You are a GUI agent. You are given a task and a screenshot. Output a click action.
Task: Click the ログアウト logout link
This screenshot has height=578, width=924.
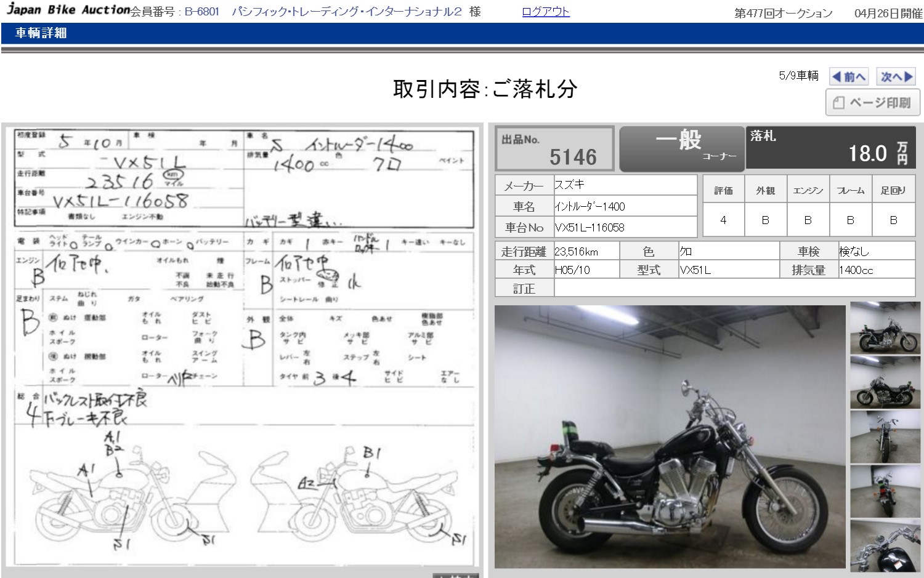545,12
